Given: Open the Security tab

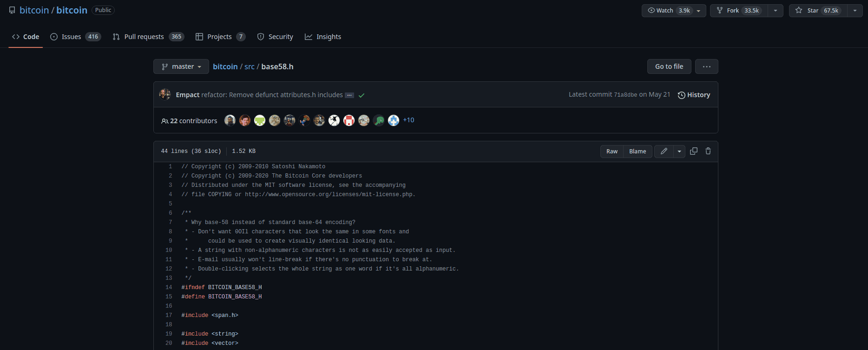Looking at the screenshot, I should (275, 37).
